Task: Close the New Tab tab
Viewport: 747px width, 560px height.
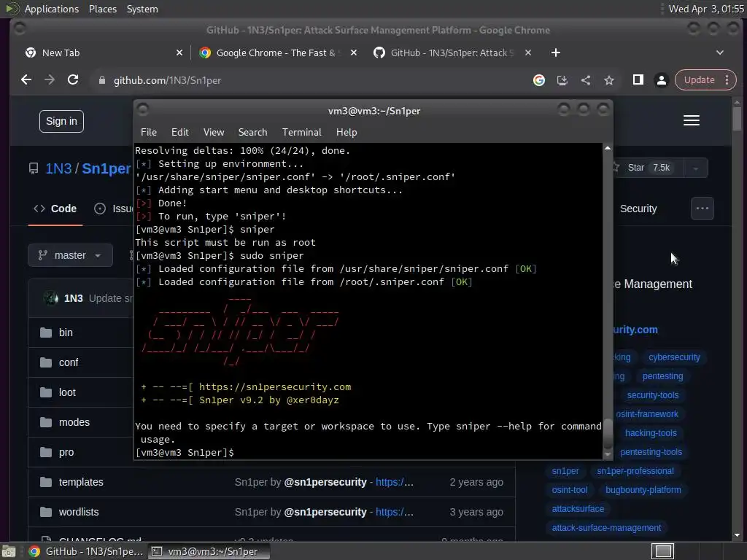Action: pyautogui.click(x=179, y=52)
